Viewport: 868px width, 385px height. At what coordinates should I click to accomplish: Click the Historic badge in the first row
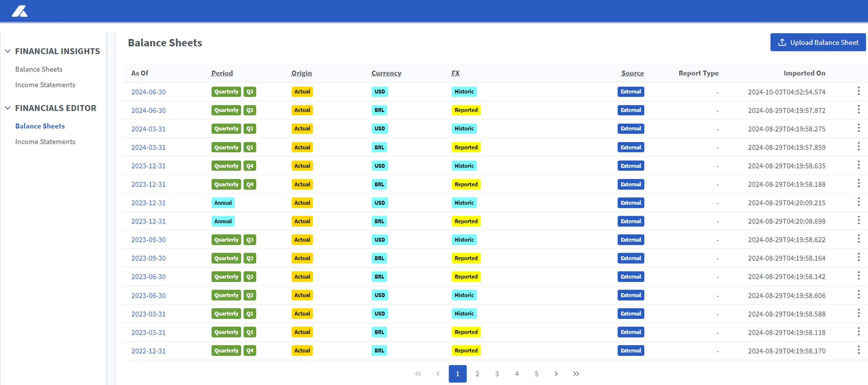tap(464, 91)
